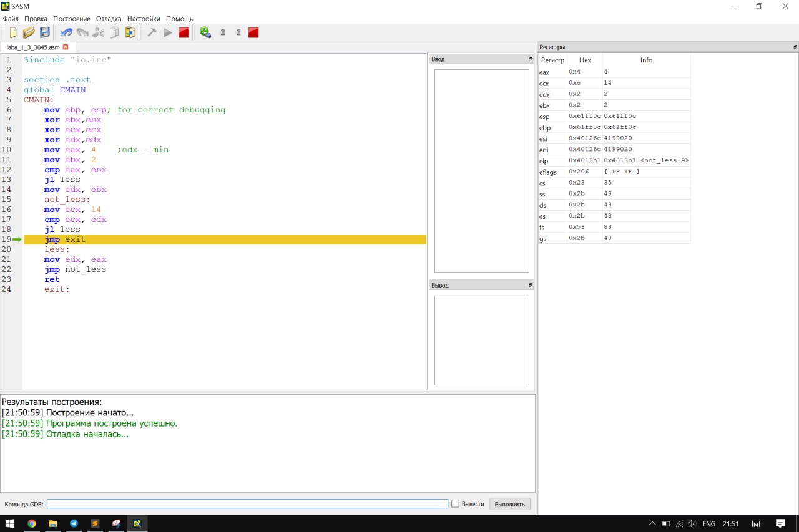
Task: Continue debugging with the green bug icon
Action: click(205, 32)
